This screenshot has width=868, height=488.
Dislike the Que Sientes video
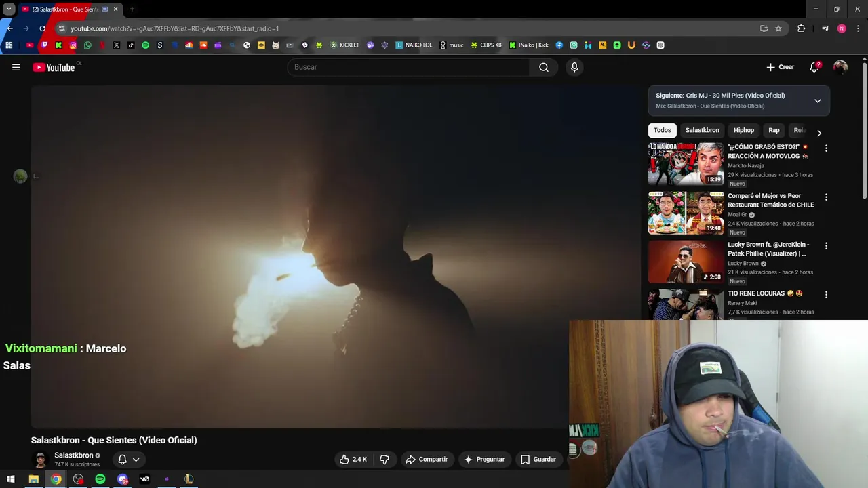click(x=384, y=460)
